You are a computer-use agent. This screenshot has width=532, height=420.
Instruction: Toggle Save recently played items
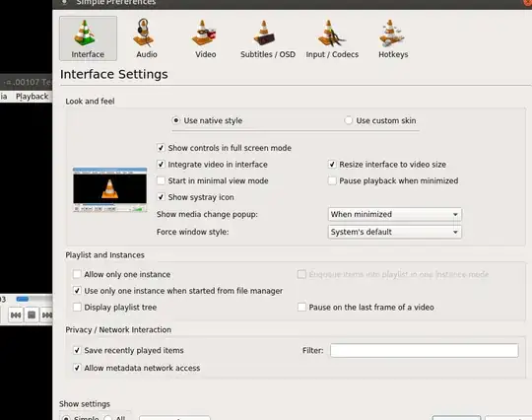click(x=77, y=350)
